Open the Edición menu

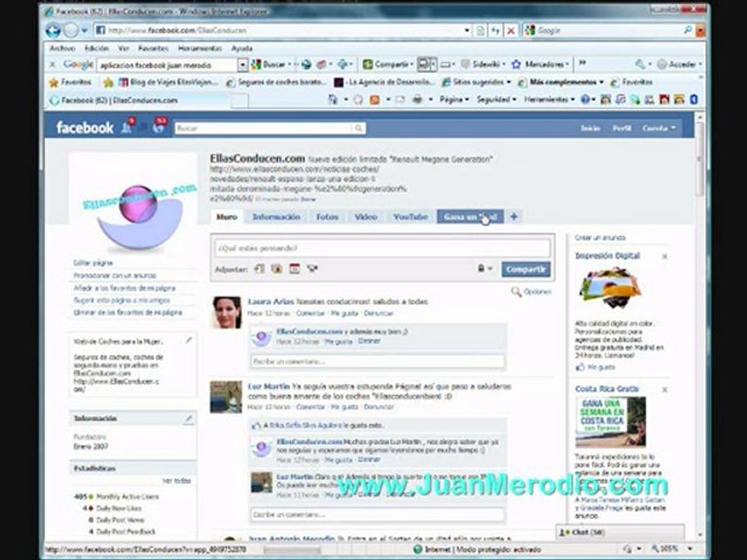(x=96, y=48)
